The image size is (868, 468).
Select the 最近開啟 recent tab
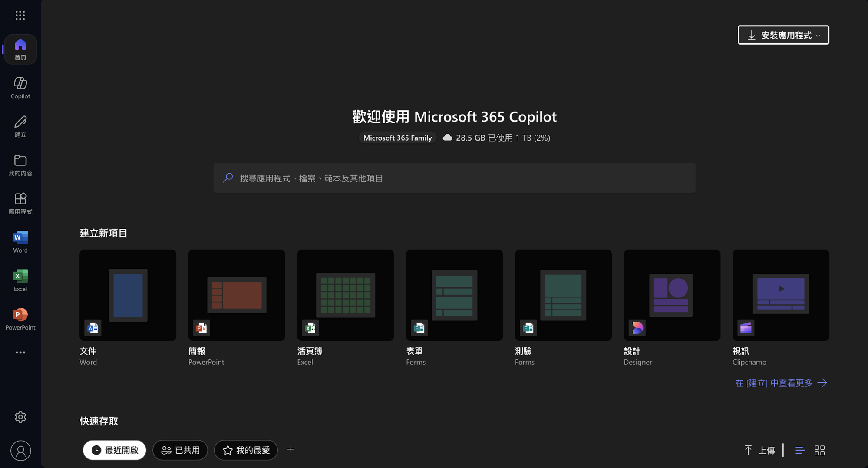115,450
